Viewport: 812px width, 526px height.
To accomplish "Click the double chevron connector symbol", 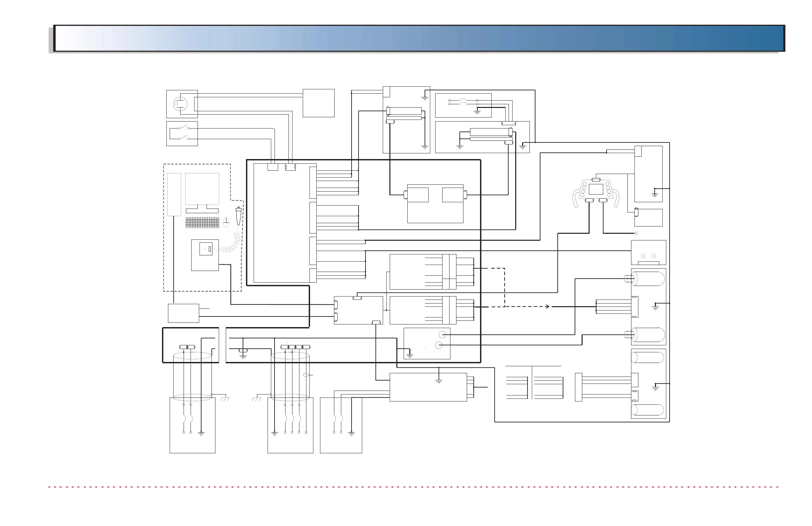I will point(636,233).
